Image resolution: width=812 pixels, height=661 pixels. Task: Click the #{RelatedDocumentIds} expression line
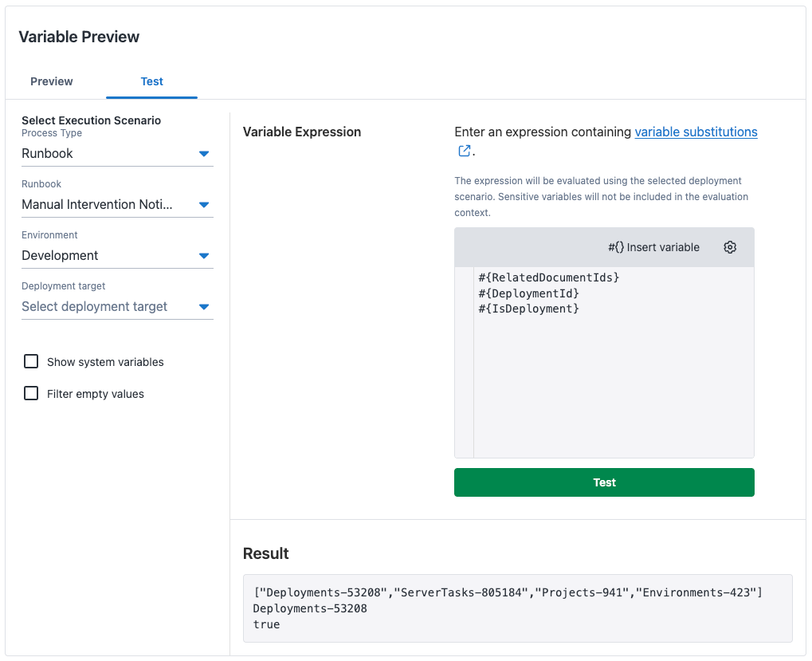(x=548, y=277)
